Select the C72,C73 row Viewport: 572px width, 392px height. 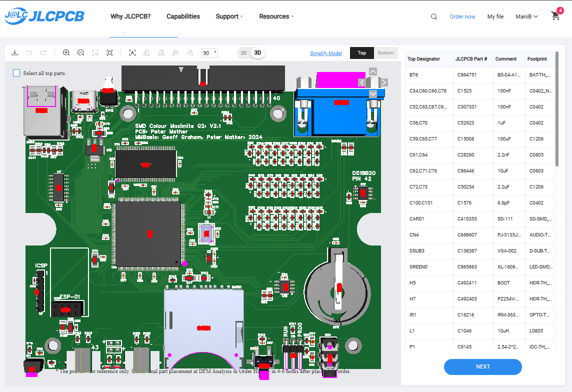[x=480, y=187]
